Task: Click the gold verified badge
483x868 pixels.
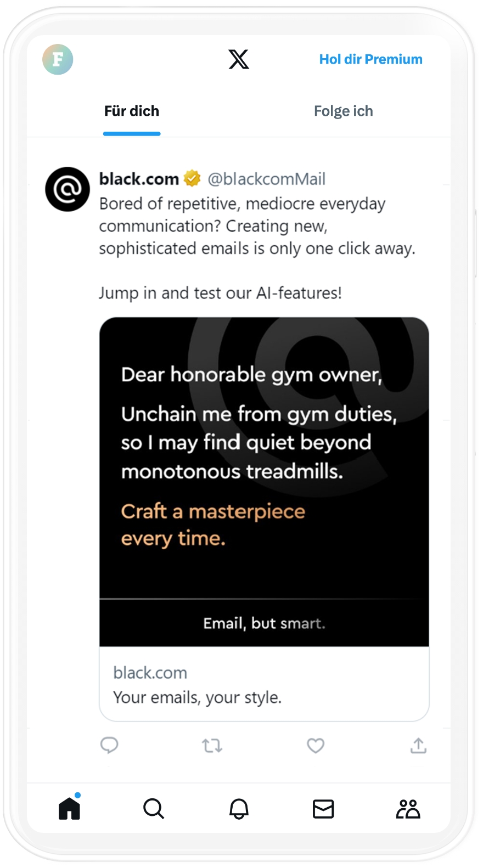Action: (x=192, y=179)
